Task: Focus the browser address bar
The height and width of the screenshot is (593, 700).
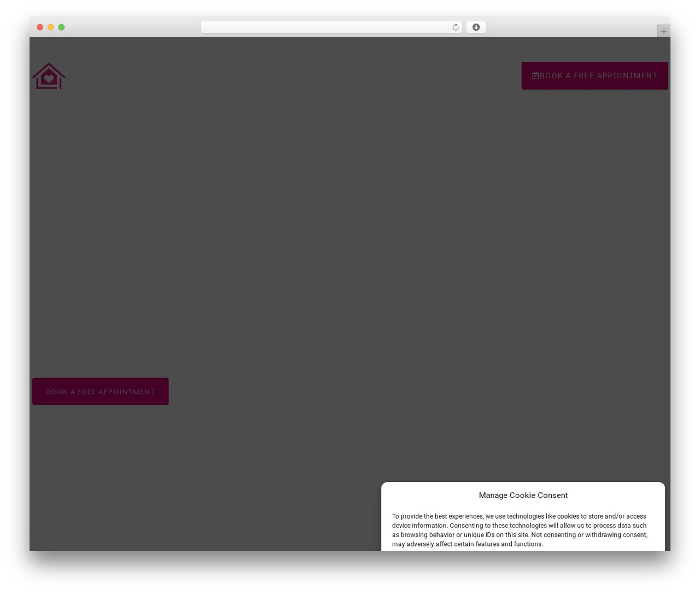Action: click(x=331, y=27)
